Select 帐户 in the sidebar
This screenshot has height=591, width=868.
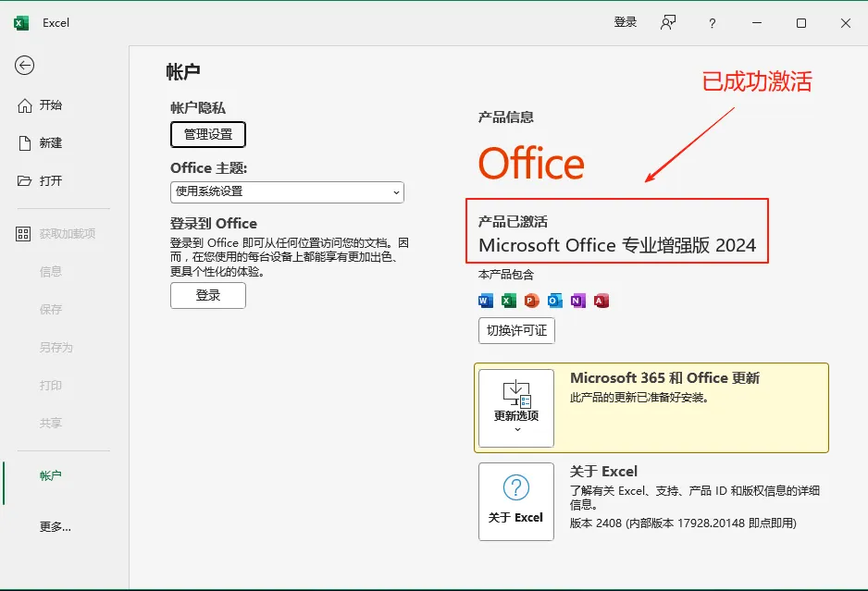50,476
